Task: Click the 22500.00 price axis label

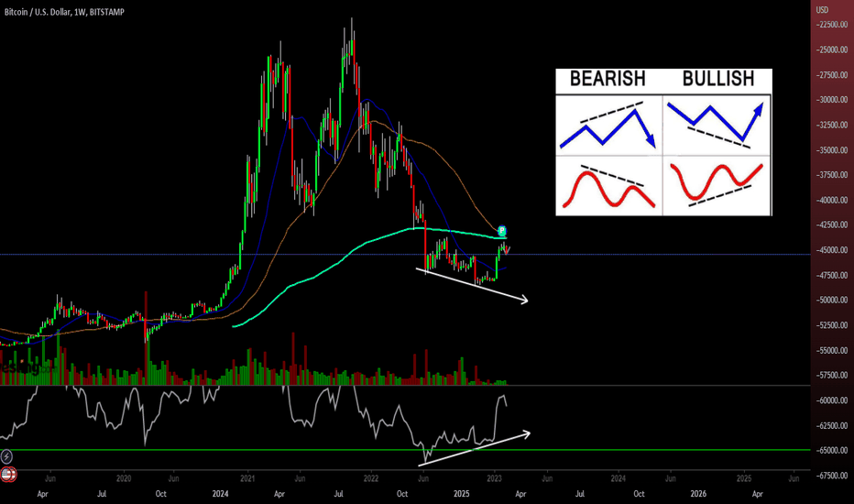Action: [x=832, y=25]
